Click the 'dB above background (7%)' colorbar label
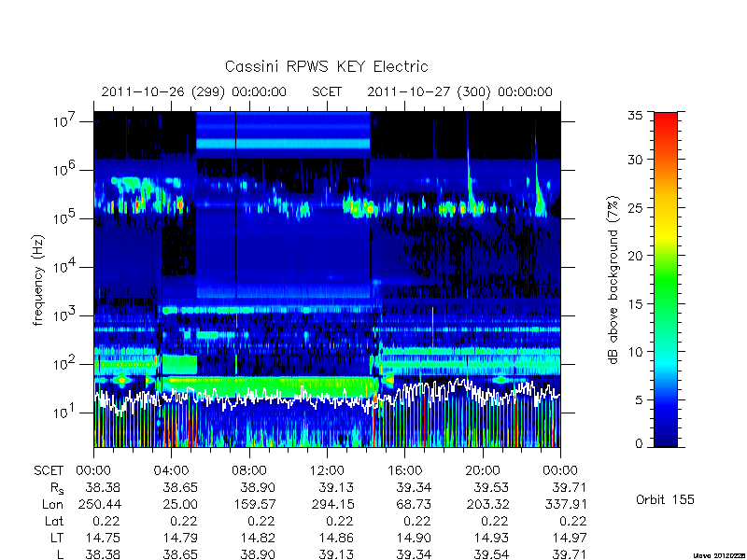 pyautogui.click(x=613, y=280)
